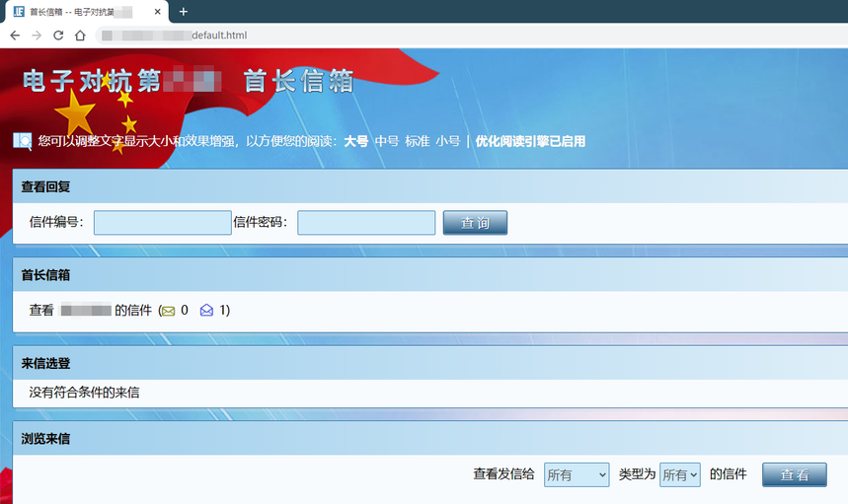The width and height of the screenshot is (848, 504).
Task: Set text size to 中号
Action: pos(386,141)
